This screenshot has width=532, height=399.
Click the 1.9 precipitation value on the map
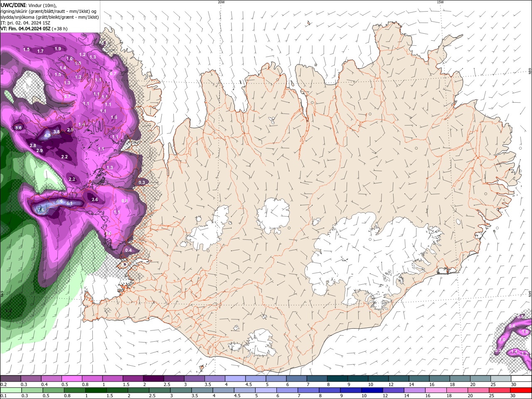pyautogui.click(x=58, y=49)
